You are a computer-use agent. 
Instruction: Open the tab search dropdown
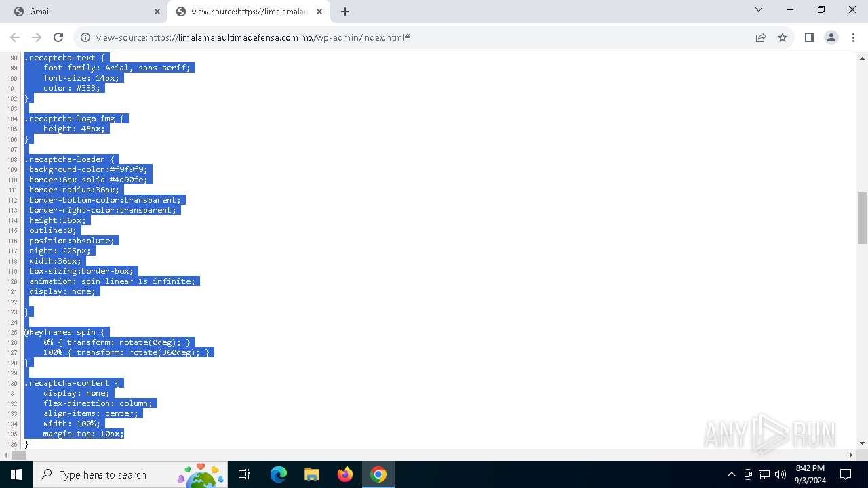pos(759,10)
